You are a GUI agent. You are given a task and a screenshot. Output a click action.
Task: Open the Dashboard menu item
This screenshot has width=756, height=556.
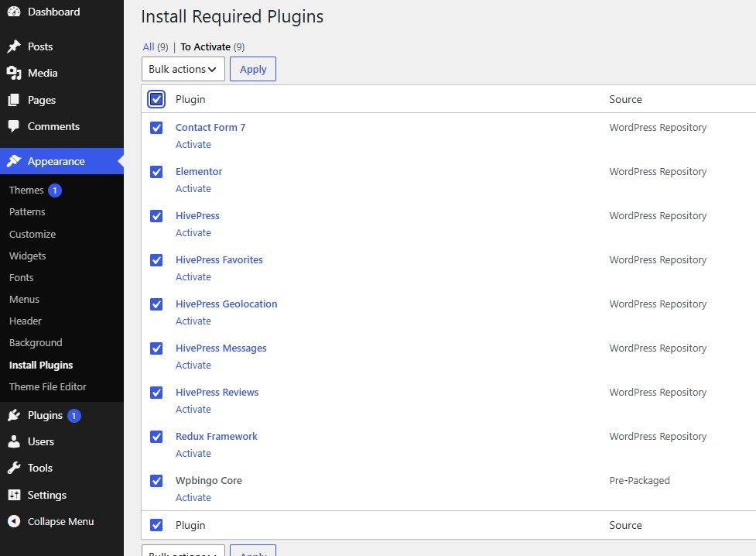(62, 12)
